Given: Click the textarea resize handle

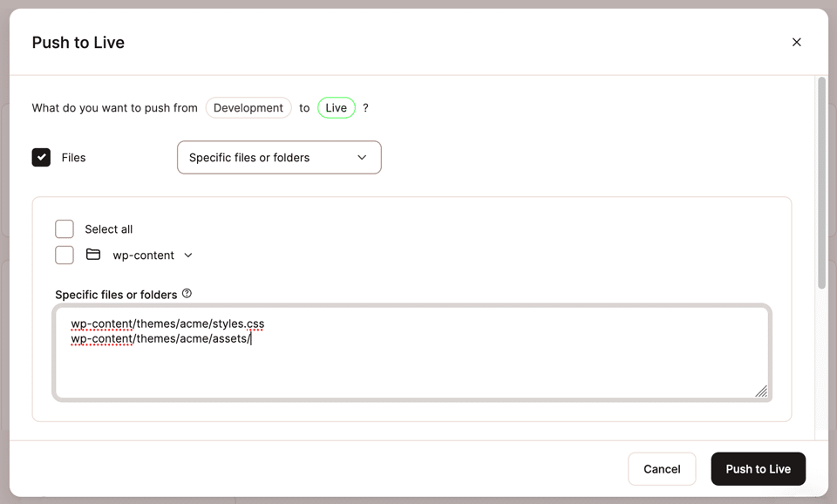Looking at the screenshot, I should (761, 392).
